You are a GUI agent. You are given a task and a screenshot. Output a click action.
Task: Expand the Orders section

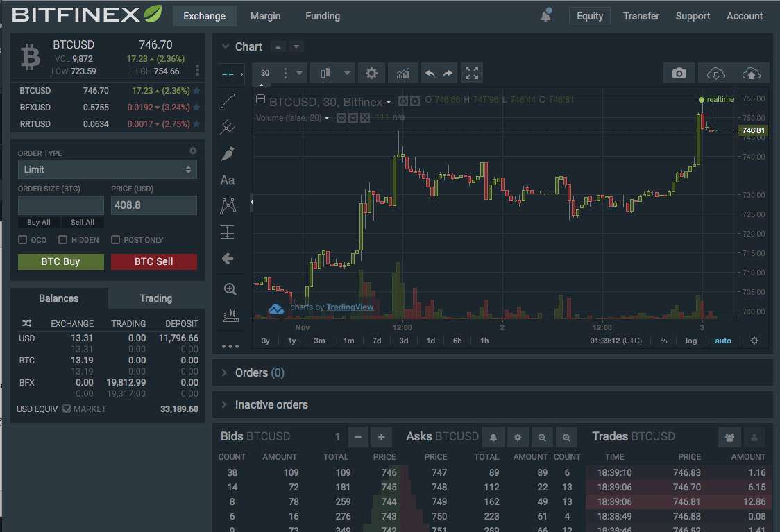[x=224, y=372]
